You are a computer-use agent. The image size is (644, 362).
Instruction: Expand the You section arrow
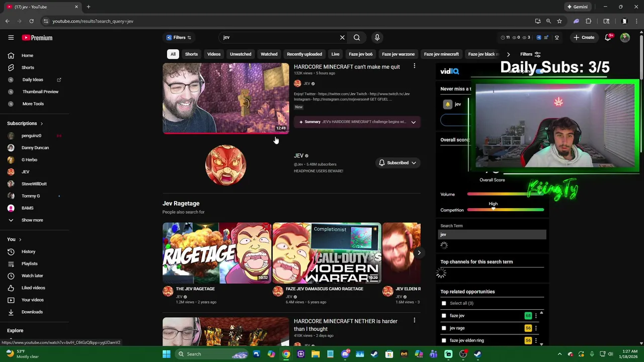tap(20, 239)
